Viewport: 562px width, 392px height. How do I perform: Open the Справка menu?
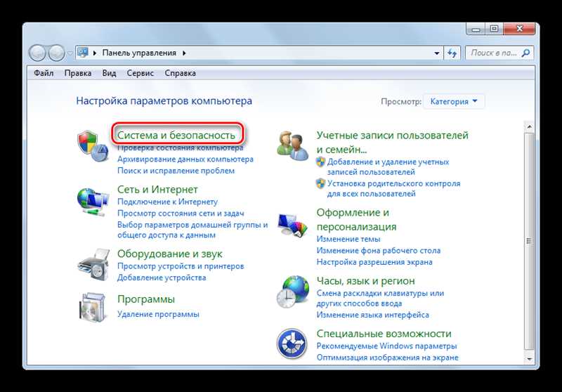[x=181, y=73]
